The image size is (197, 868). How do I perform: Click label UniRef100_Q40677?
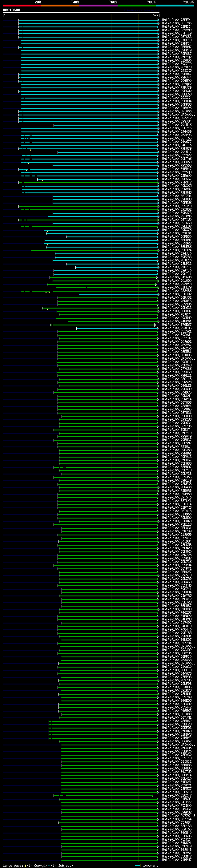point(176,142)
